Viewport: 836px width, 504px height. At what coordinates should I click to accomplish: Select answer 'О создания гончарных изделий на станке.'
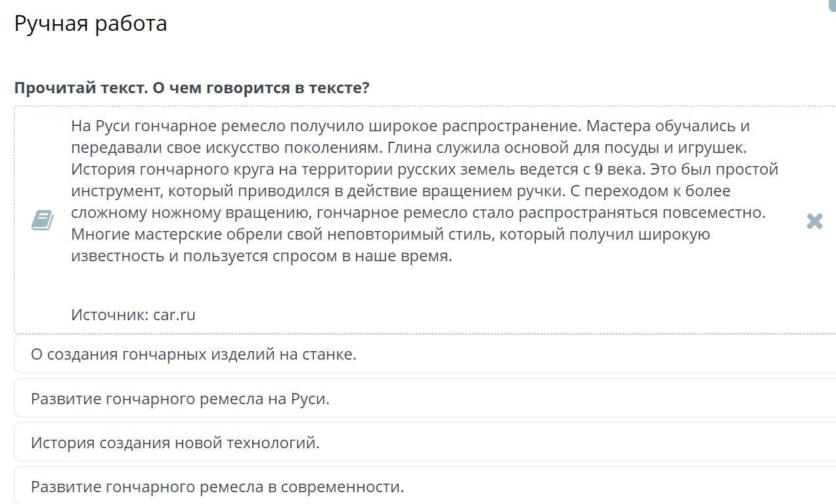[x=425, y=354]
